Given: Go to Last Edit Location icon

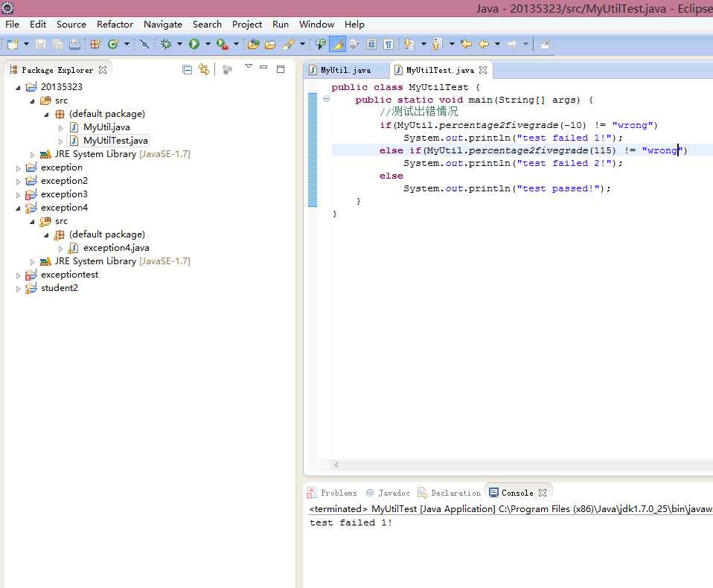Looking at the screenshot, I should coord(466,44).
